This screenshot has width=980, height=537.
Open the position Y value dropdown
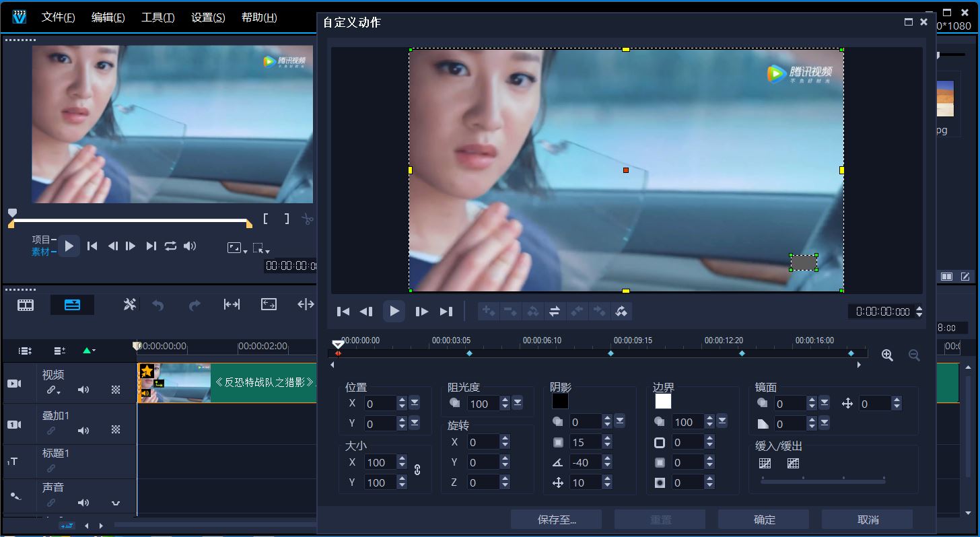coord(415,423)
